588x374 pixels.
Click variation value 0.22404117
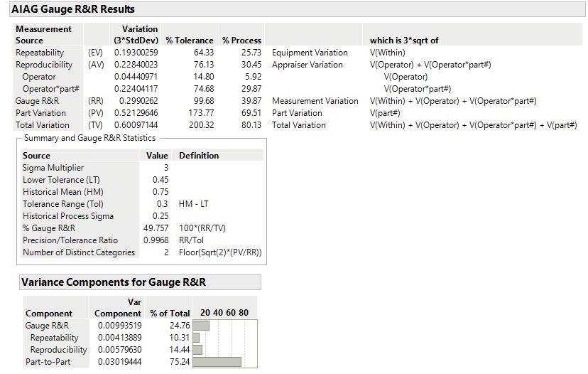(136, 89)
